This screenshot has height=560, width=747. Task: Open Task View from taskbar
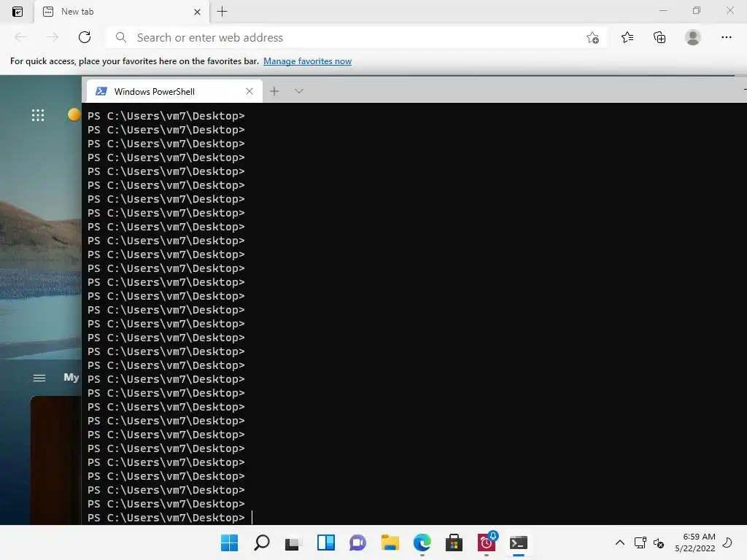(293, 542)
